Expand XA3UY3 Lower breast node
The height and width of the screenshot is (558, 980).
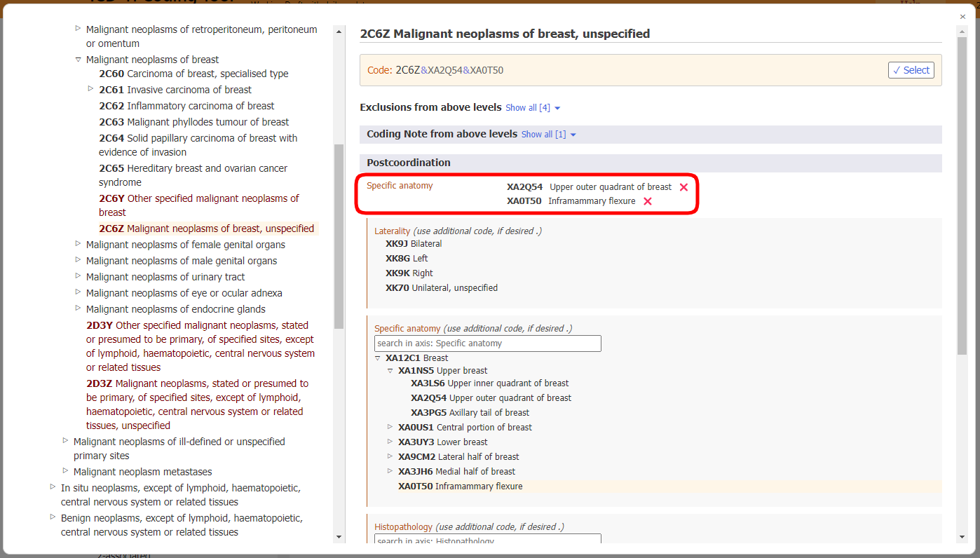[x=390, y=442]
